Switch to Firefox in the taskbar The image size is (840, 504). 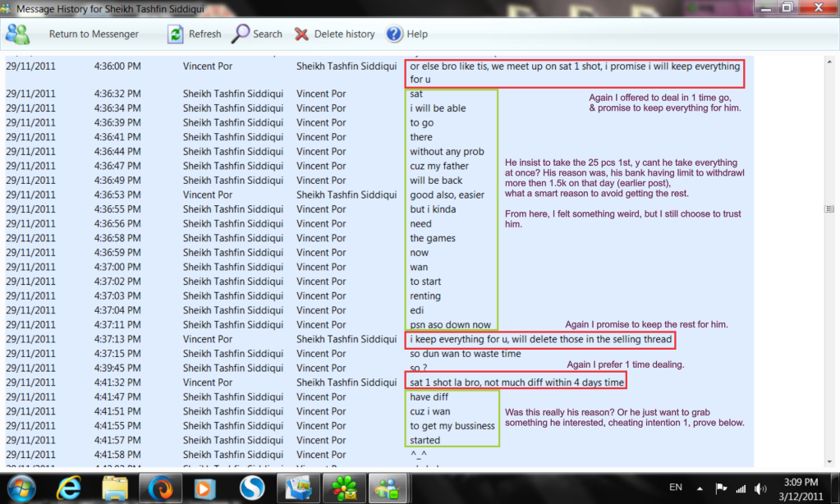(x=160, y=488)
